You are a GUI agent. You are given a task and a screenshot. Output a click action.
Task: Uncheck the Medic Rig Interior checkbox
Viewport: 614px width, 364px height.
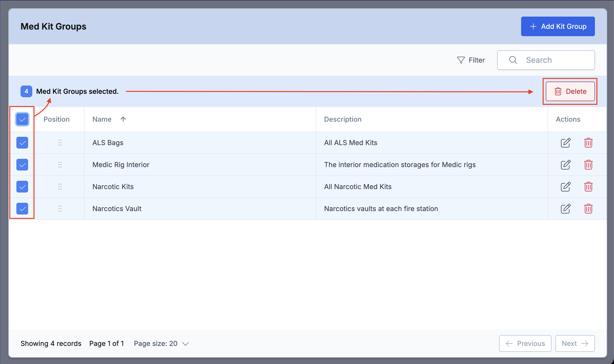(22, 165)
